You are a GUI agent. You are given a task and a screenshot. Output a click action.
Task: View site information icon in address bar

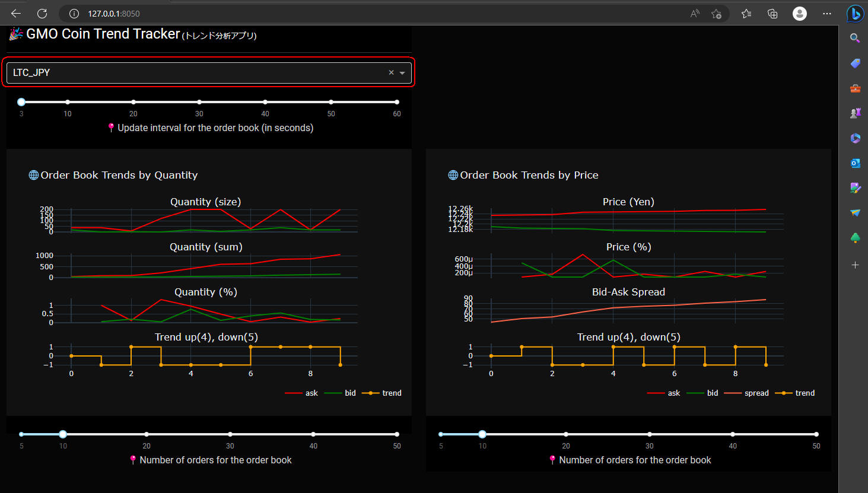point(74,14)
